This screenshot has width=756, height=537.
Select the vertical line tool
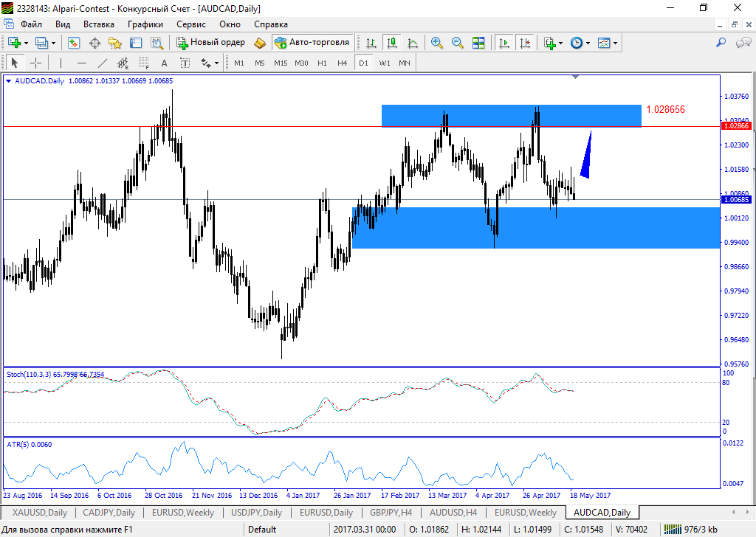point(61,63)
